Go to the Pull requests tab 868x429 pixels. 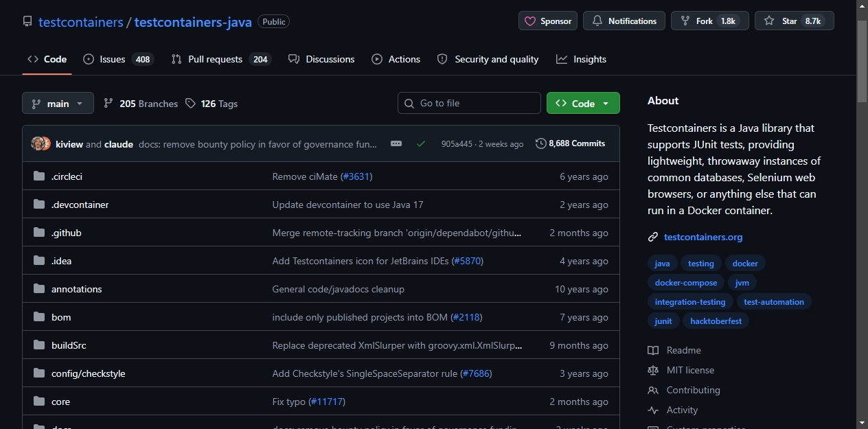pos(221,59)
